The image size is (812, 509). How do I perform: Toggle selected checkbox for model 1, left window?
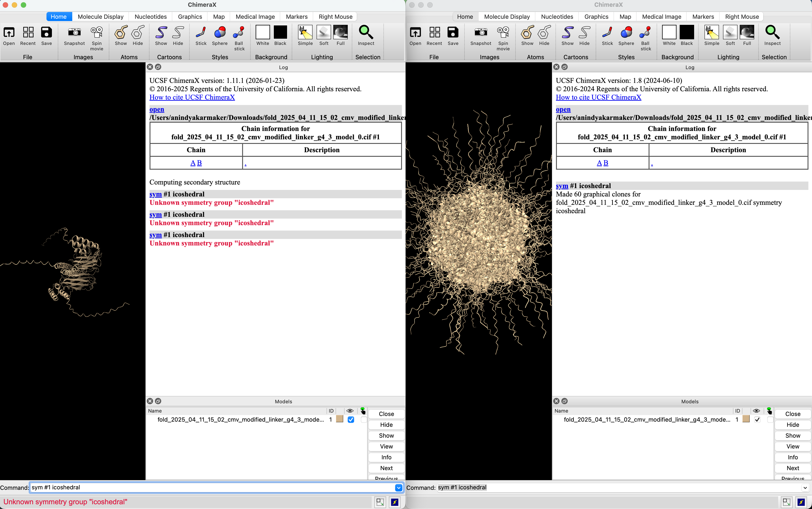363,419
